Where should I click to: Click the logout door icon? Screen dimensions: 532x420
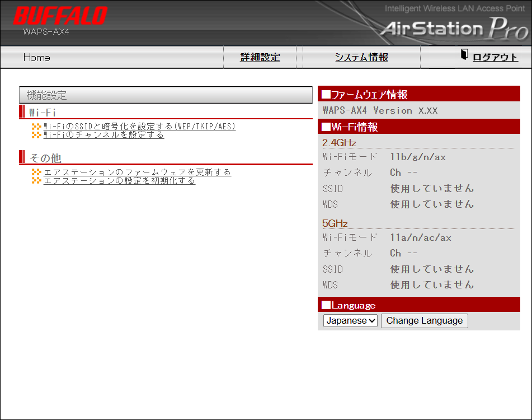pos(465,54)
